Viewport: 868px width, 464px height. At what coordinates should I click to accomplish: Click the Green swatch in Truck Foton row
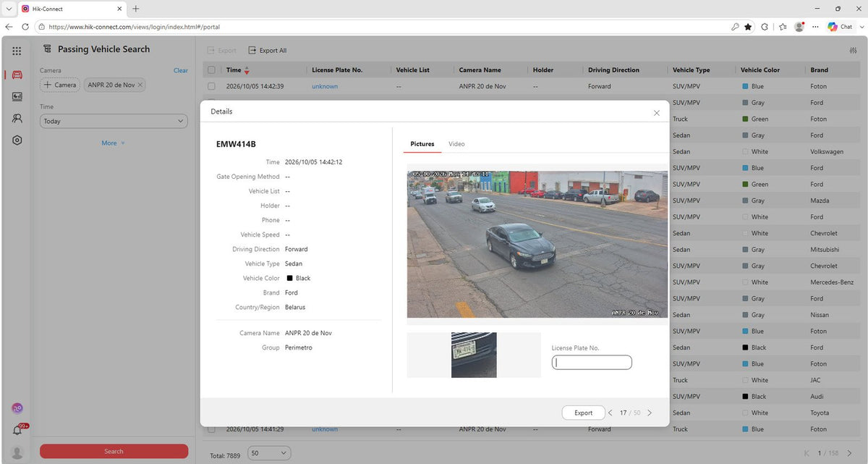[744, 119]
